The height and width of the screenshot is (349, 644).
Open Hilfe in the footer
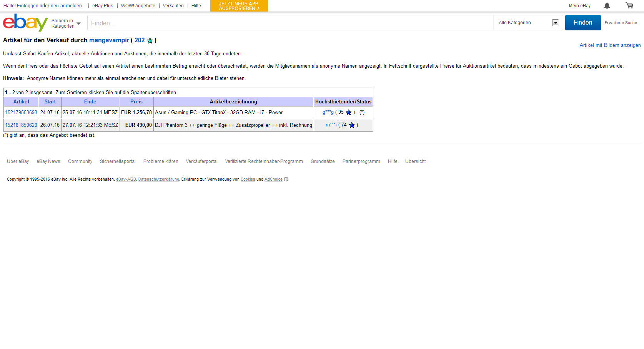pos(393,161)
